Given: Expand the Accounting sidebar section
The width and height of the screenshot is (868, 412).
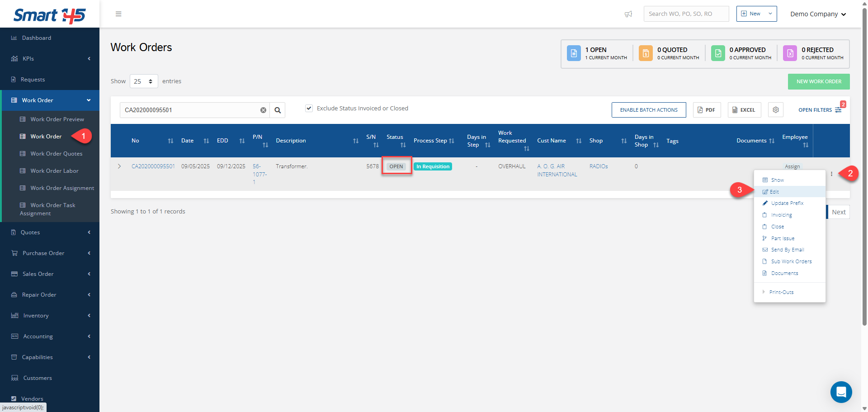Looking at the screenshot, I should 50,336.
